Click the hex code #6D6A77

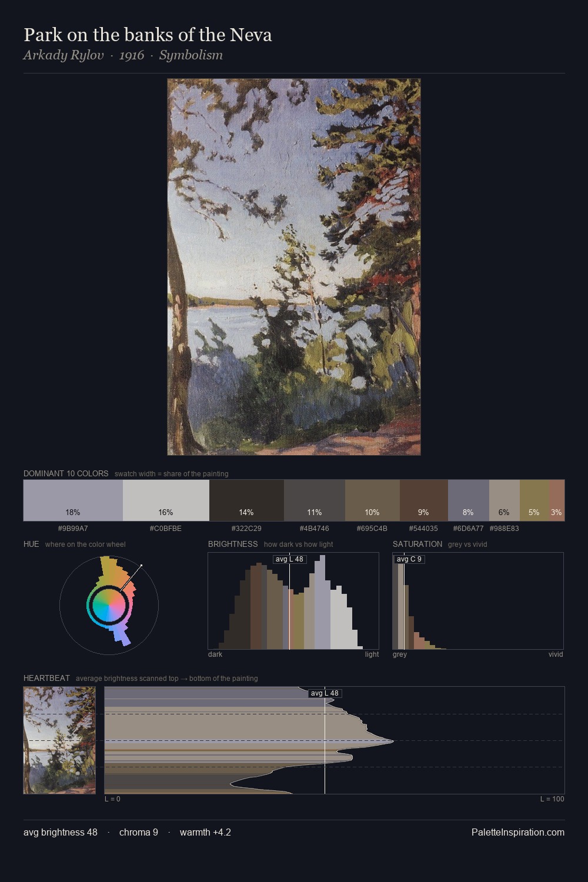tap(469, 529)
